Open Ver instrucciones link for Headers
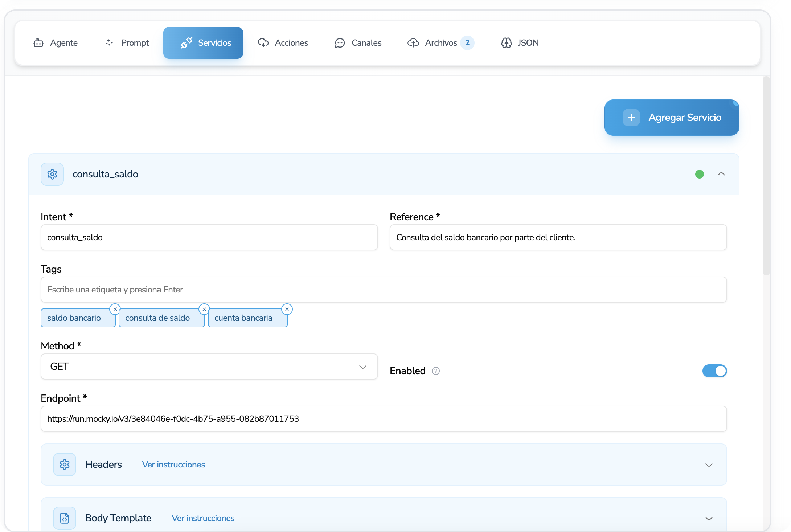This screenshot has height=532, width=791. pyautogui.click(x=173, y=465)
